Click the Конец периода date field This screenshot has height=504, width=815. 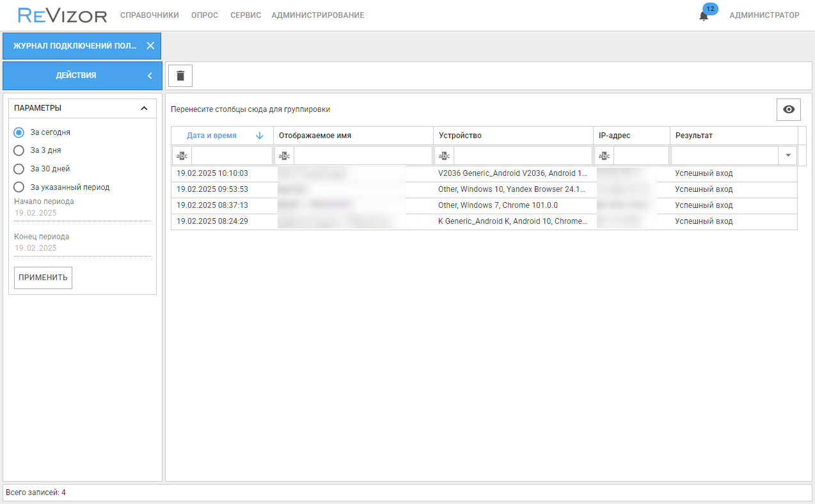pyautogui.click(x=83, y=248)
